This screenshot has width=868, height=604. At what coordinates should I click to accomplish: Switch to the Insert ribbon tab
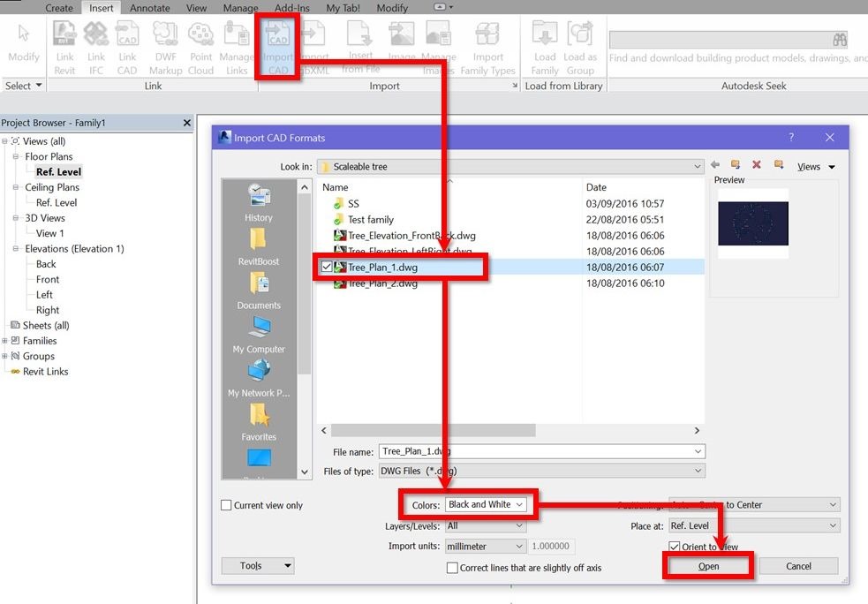pos(102,8)
